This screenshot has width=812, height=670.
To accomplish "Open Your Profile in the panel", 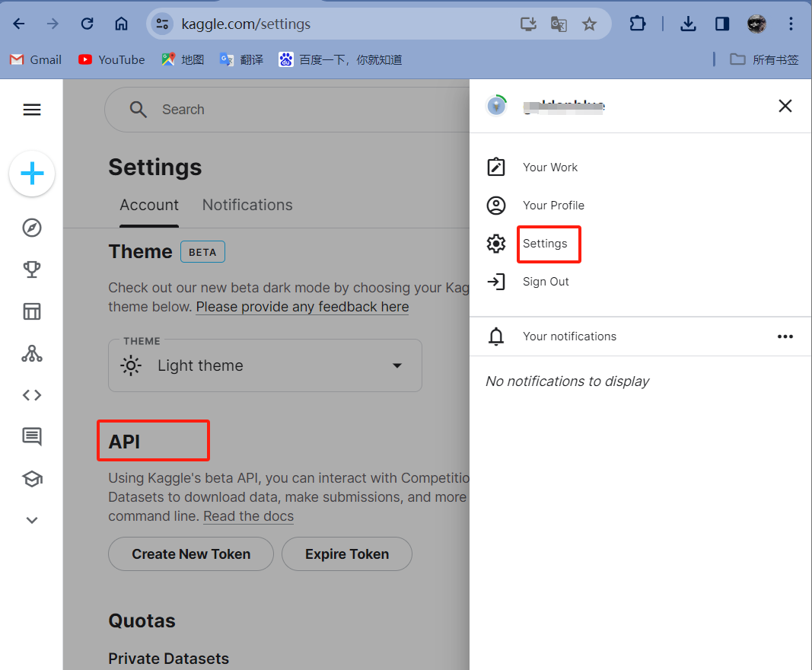I will 553,206.
